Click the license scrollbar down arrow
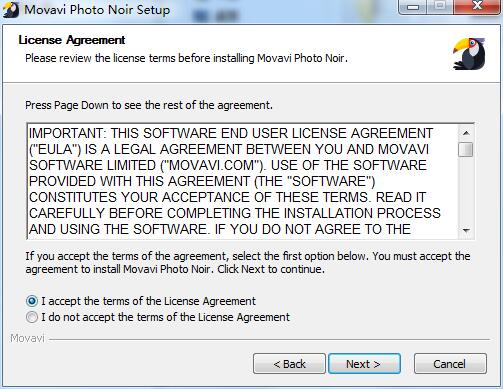Image resolution: width=503 pixels, height=389 pixels. 466,230
